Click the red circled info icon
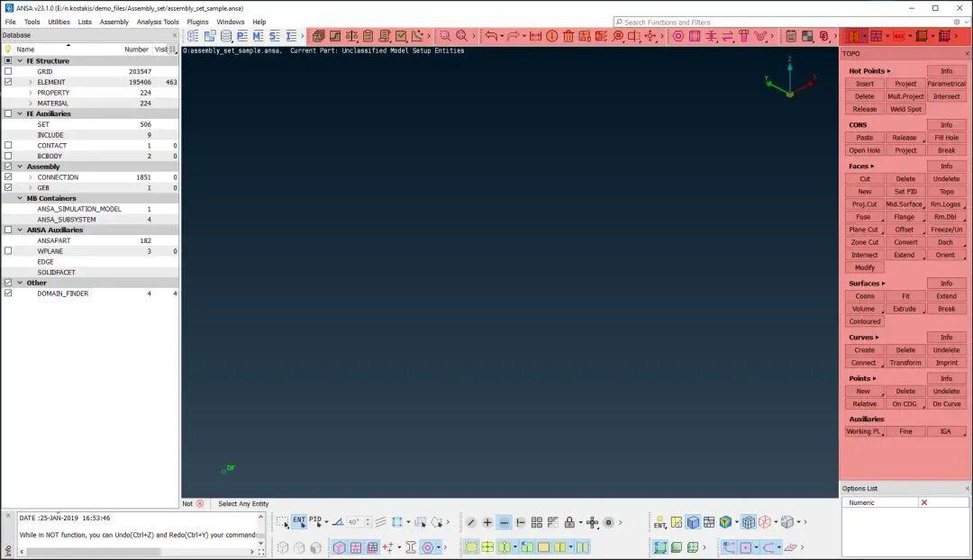 (x=552, y=36)
